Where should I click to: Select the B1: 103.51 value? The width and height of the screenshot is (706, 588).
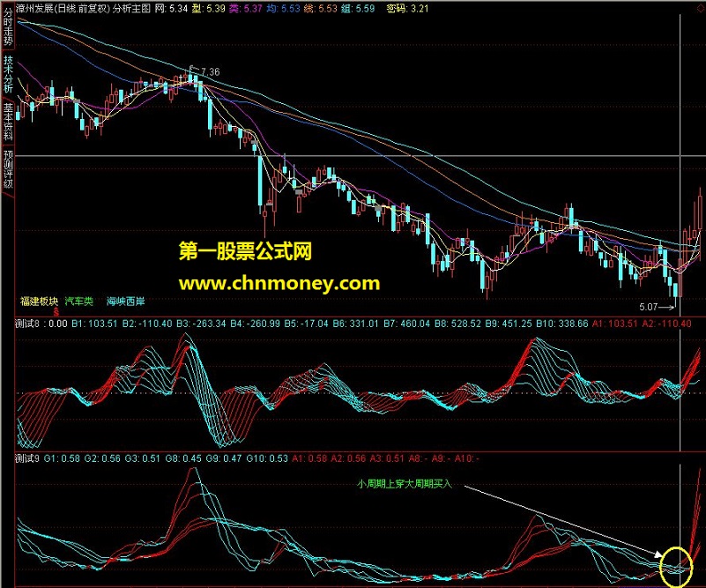pos(94,324)
